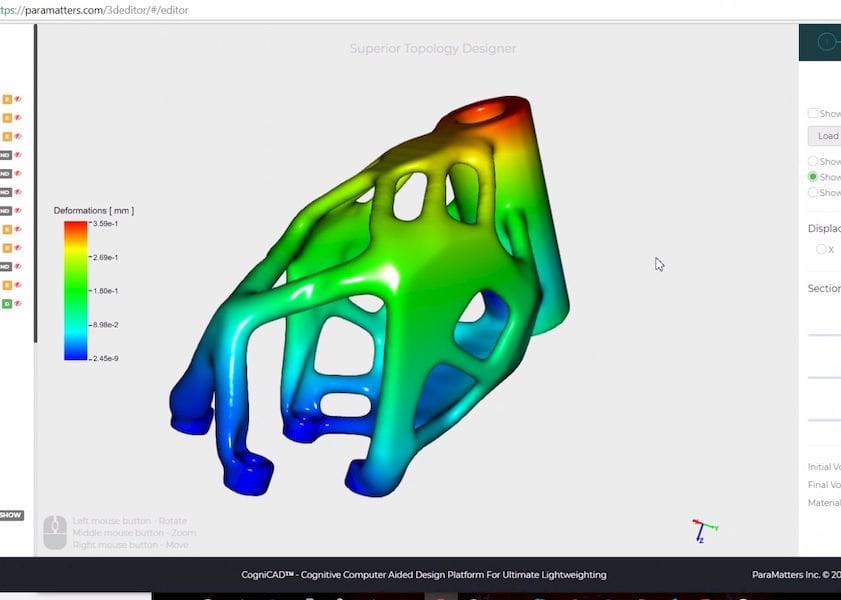Click the SHOW button at bottom left

(10, 515)
